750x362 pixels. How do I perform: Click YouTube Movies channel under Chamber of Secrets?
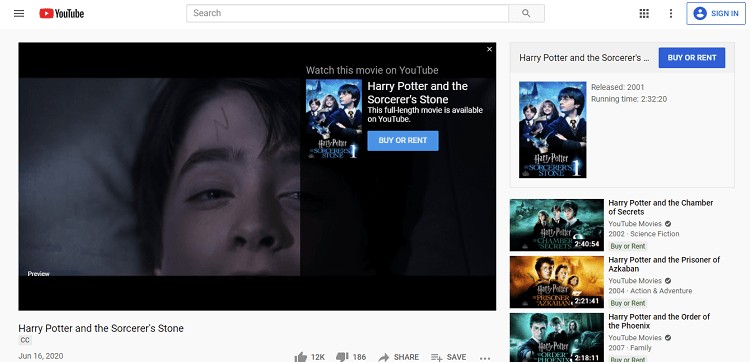[635, 224]
